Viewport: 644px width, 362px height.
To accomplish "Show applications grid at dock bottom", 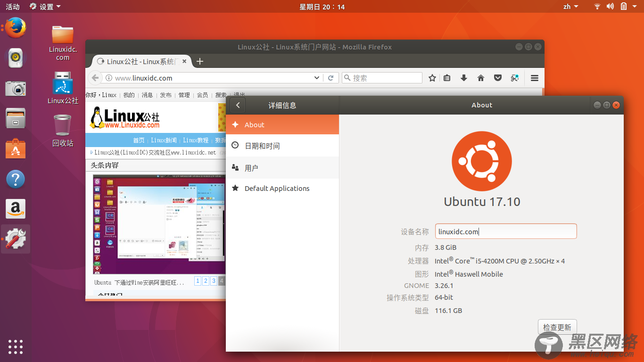I will [16, 346].
